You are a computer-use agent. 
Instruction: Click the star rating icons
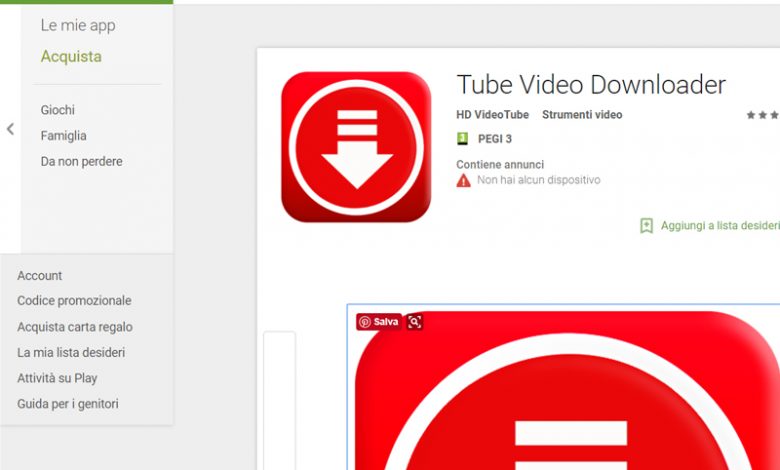(763, 115)
